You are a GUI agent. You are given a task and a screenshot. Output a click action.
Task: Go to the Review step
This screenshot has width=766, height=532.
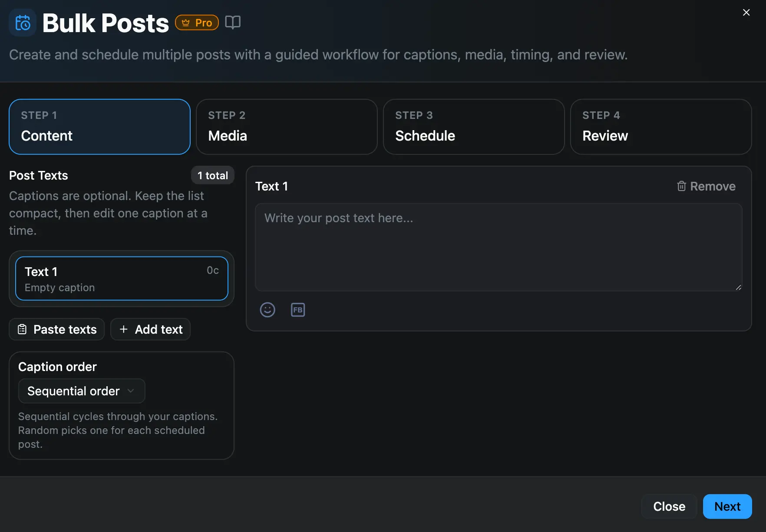[660, 127]
